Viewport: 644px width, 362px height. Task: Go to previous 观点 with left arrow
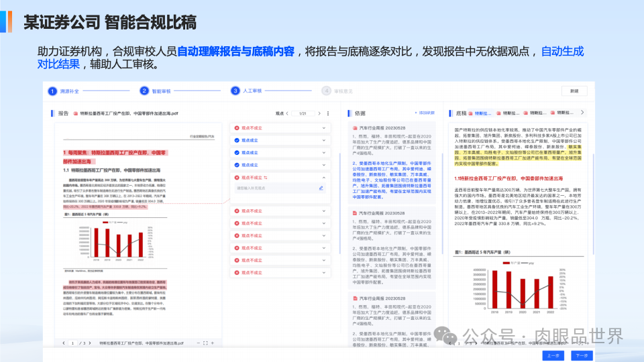click(287, 113)
